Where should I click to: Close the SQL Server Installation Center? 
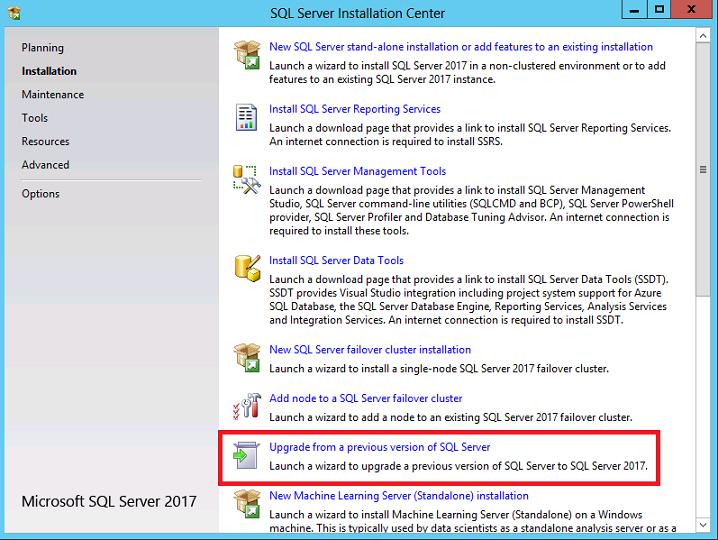click(x=691, y=10)
